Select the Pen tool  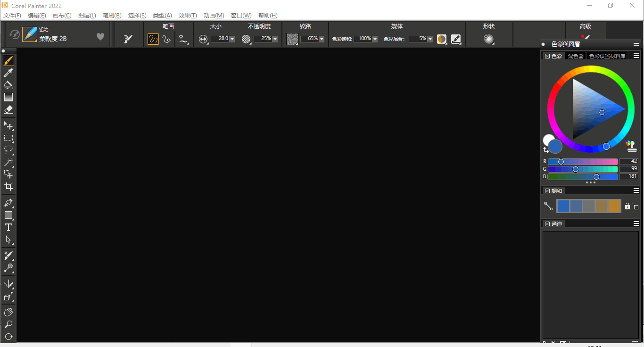pyautogui.click(x=8, y=203)
